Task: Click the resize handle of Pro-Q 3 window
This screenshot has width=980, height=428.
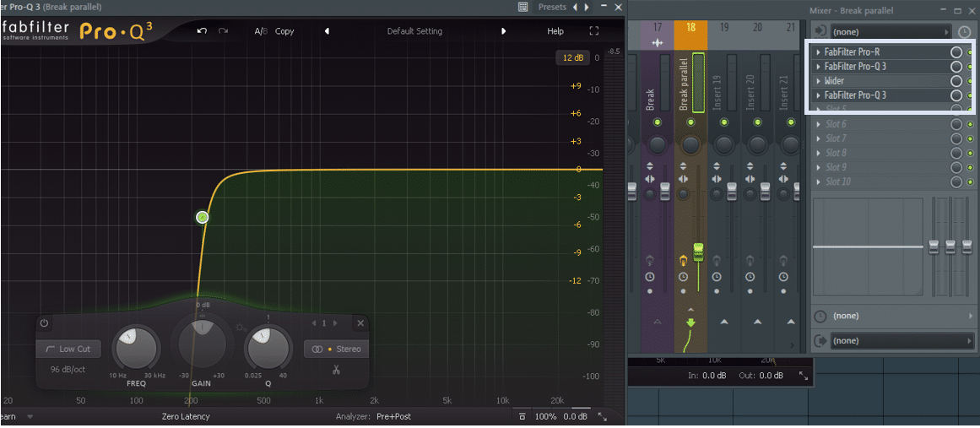Action: coord(603,417)
